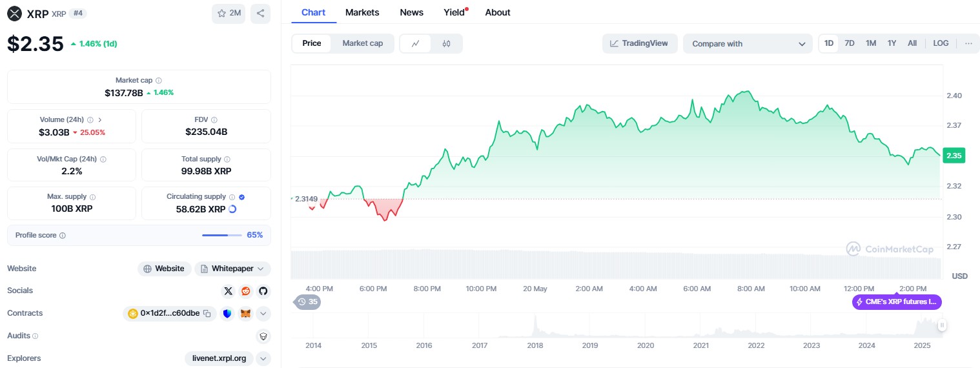Switch to candlestick chart type
The image size is (980, 368).
[x=446, y=44]
